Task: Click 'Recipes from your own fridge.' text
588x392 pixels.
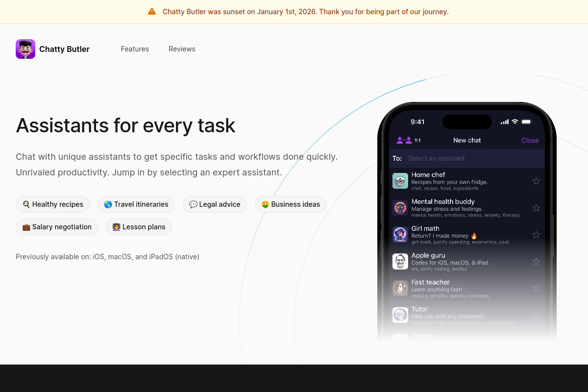Action: tap(449, 182)
